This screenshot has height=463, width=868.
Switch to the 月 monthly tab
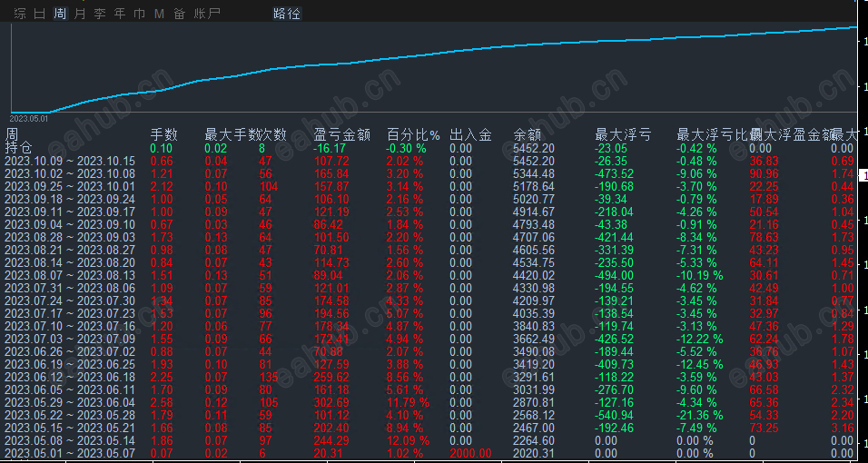click(80, 14)
